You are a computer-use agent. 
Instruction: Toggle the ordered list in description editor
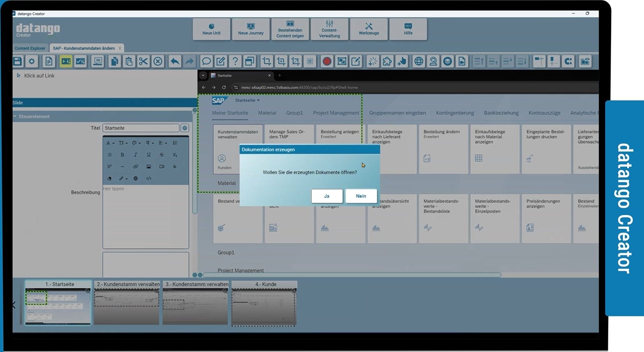point(175,143)
